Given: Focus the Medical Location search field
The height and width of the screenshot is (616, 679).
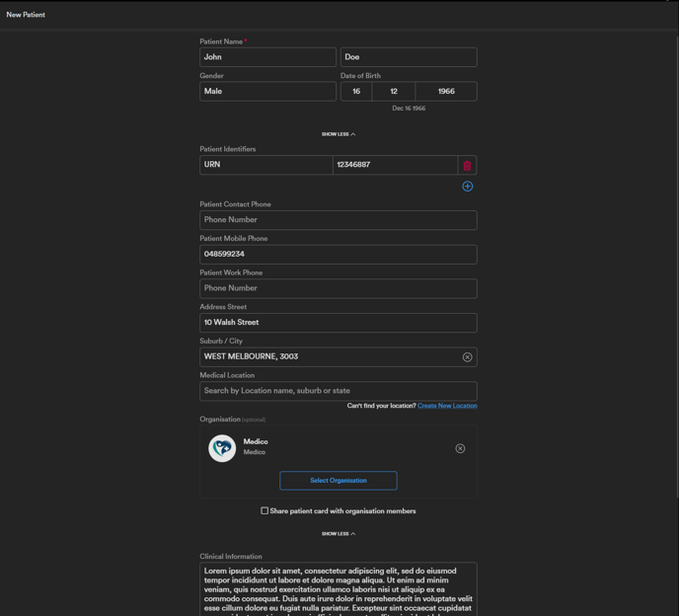Looking at the screenshot, I should click(x=339, y=391).
